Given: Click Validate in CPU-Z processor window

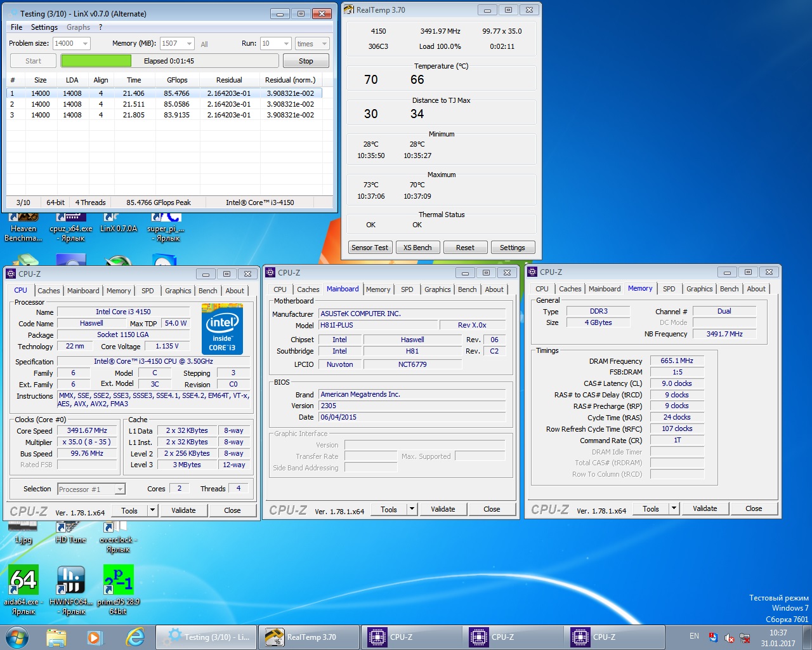Looking at the screenshot, I should pos(183,510).
